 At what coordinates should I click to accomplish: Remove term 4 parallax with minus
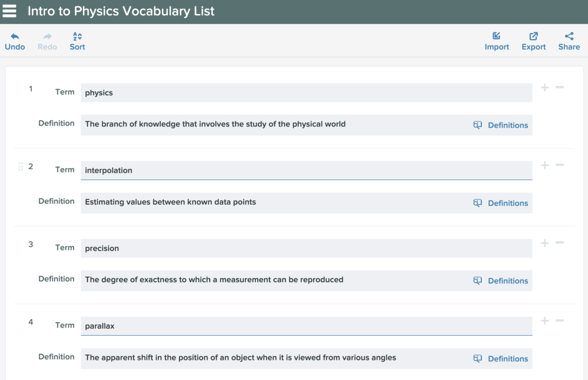point(559,320)
